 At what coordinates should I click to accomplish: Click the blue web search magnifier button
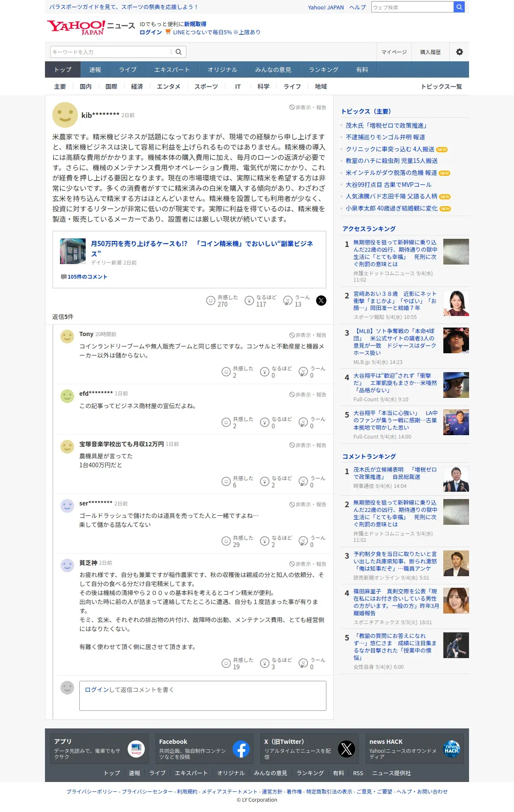459,7
